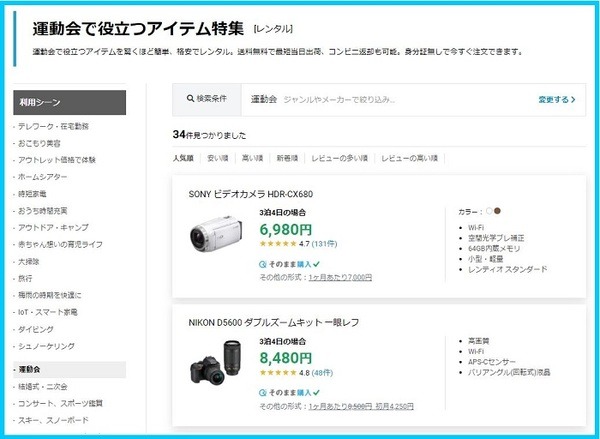Open the 131件 reviews link for SONY
This screenshot has height=439, width=600.
[324, 244]
